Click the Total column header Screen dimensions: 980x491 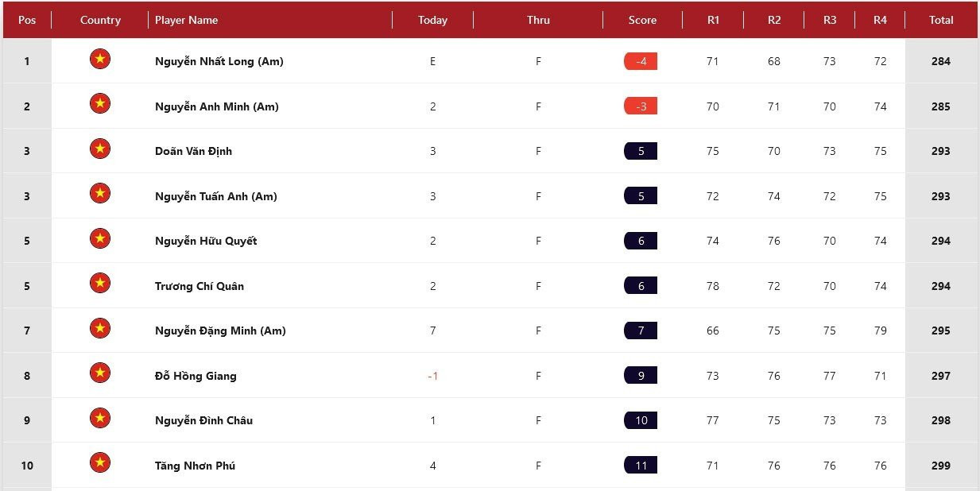click(941, 20)
